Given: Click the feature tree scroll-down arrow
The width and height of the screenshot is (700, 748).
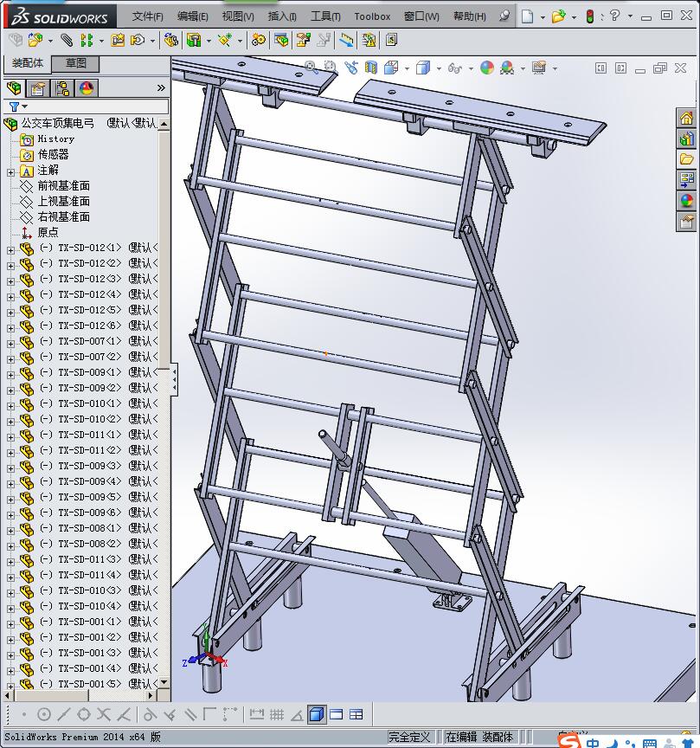Looking at the screenshot, I should [164, 683].
